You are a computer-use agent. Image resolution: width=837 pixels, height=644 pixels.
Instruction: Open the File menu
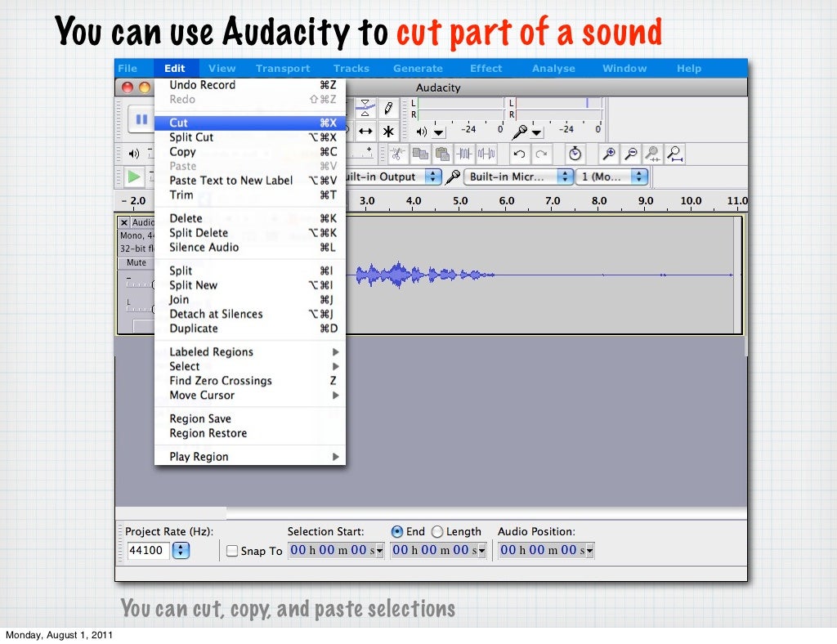128,69
